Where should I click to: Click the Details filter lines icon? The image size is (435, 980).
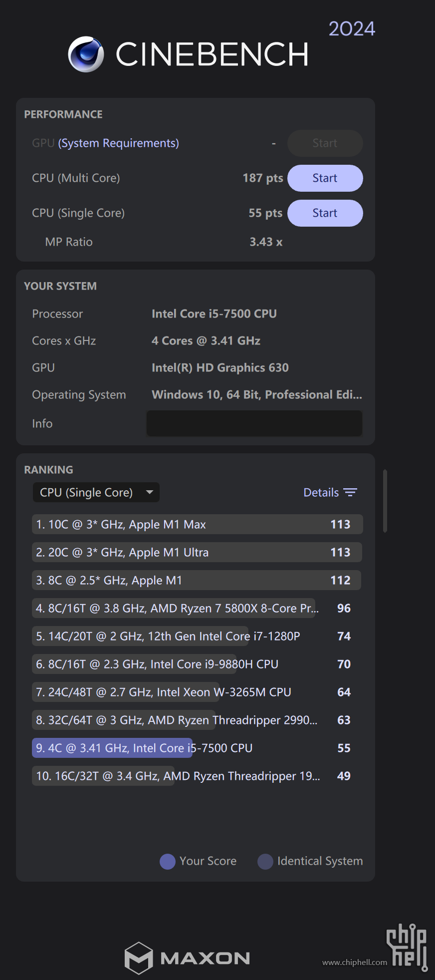pos(350,492)
